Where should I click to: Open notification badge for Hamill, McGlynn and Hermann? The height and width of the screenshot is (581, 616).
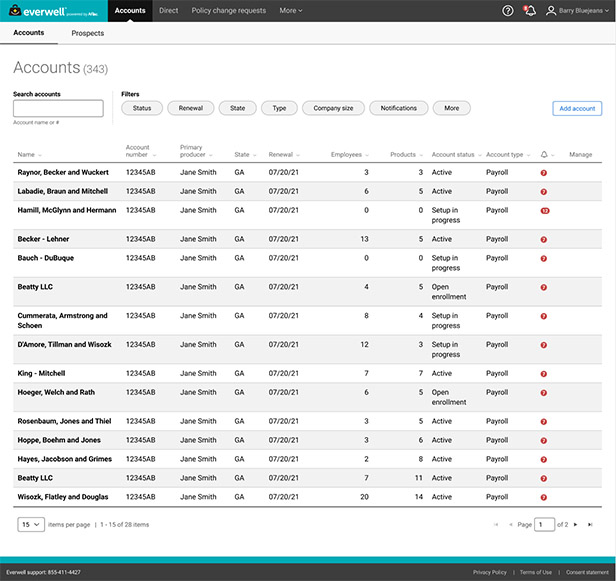[x=545, y=211]
